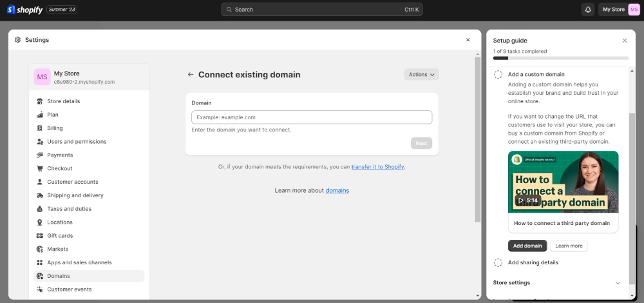Open Apps and sales channels settings

(89, 262)
